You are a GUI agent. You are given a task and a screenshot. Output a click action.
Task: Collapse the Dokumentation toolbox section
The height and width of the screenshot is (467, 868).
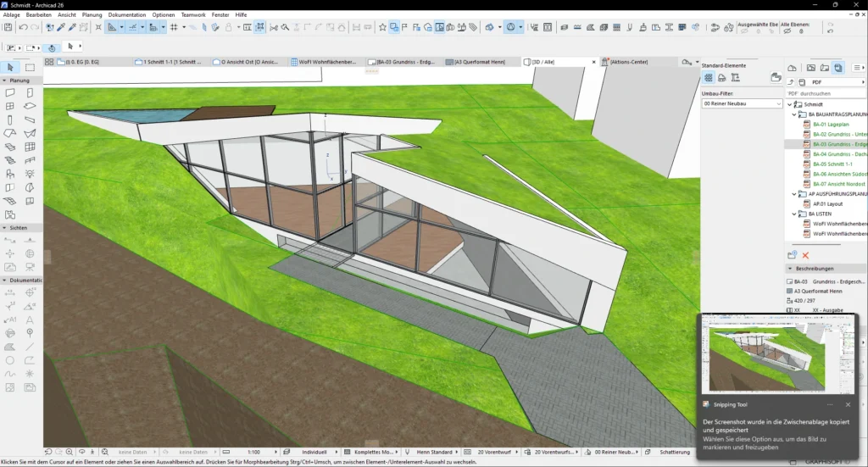click(x=4, y=280)
